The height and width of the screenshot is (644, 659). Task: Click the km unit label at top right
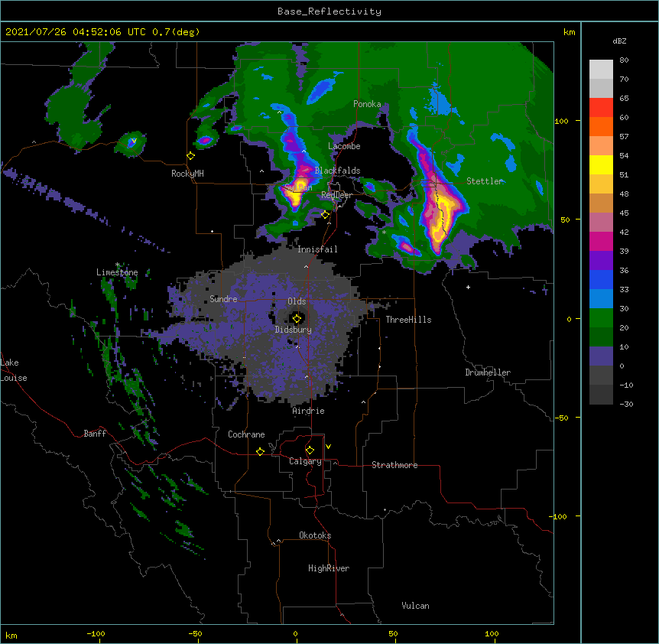(x=569, y=32)
